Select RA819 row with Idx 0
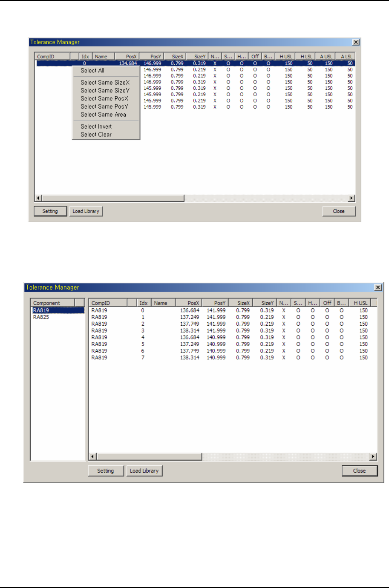Image resolution: width=389 pixels, height=588 pixels. [x=233, y=310]
